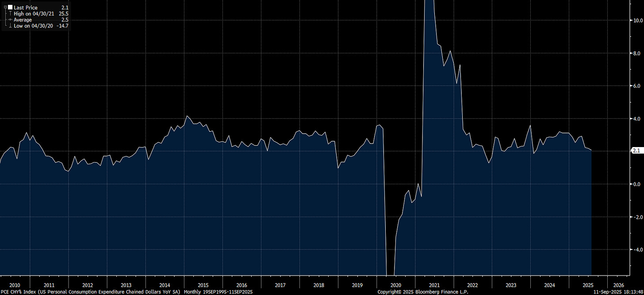Select the 2025 year label on x-axis
Image resolution: width=644 pixels, height=295 pixels.
click(x=588, y=285)
